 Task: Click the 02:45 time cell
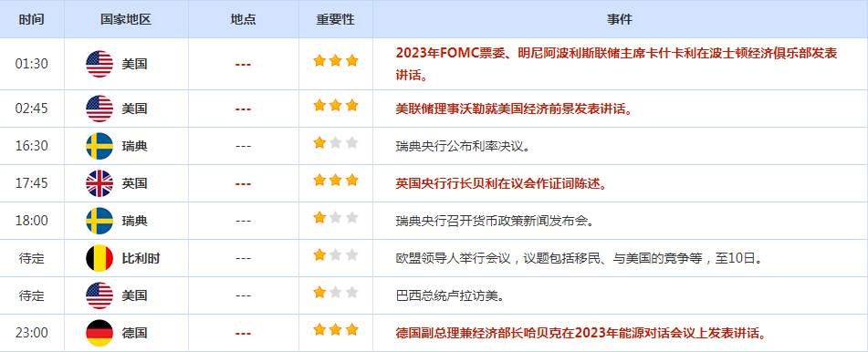pos(32,109)
